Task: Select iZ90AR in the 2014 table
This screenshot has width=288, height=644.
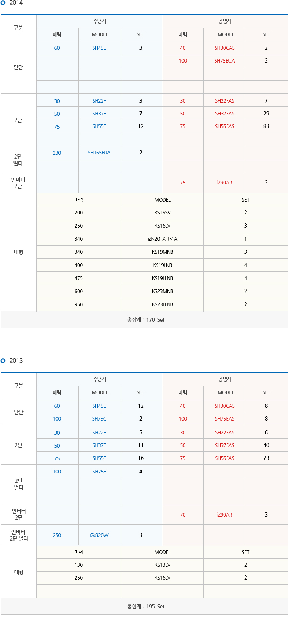Action: click(225, 183)
